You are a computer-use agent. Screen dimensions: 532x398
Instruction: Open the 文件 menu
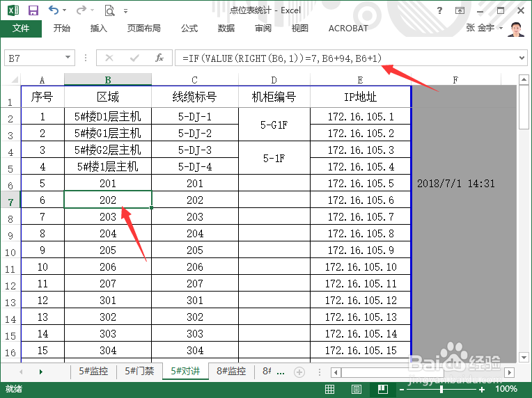point(21,29)
